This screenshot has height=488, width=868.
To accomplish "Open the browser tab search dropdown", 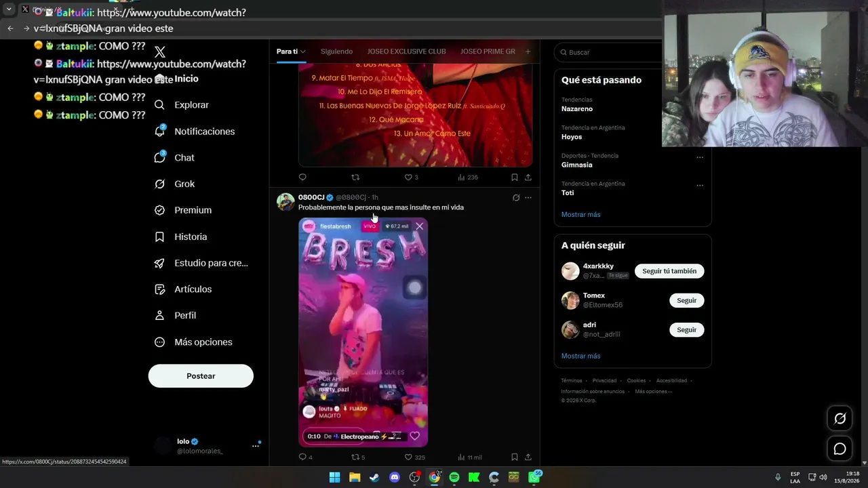I will coord(9,9).
